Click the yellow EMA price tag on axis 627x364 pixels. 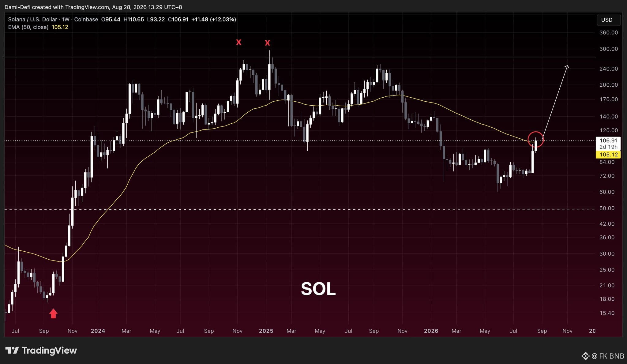[x=608, y=155]
